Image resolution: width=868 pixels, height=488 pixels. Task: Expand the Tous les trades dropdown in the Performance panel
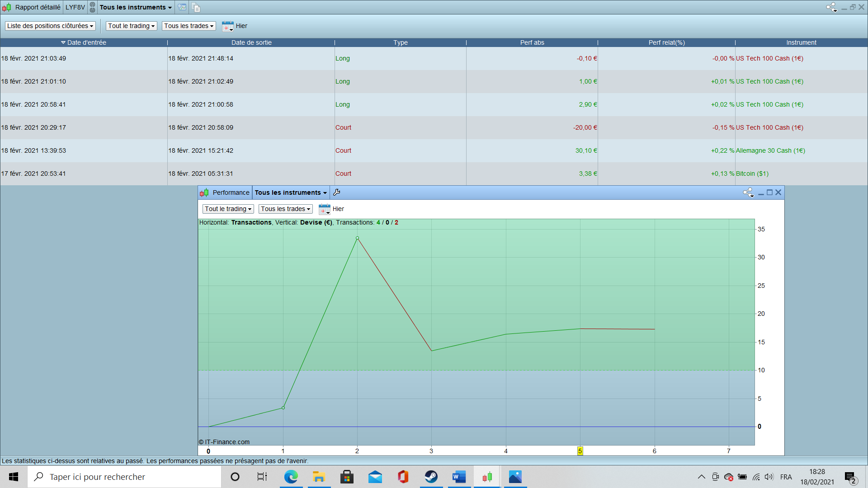click(285, 209)
